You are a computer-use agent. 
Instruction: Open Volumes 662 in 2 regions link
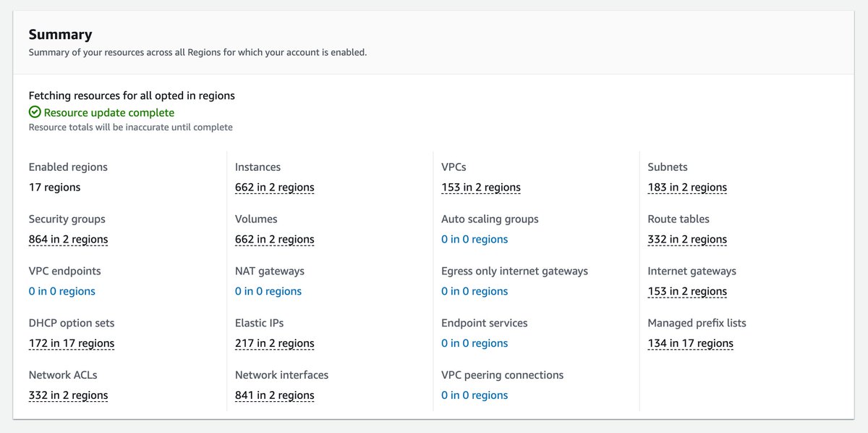[274, 240]
